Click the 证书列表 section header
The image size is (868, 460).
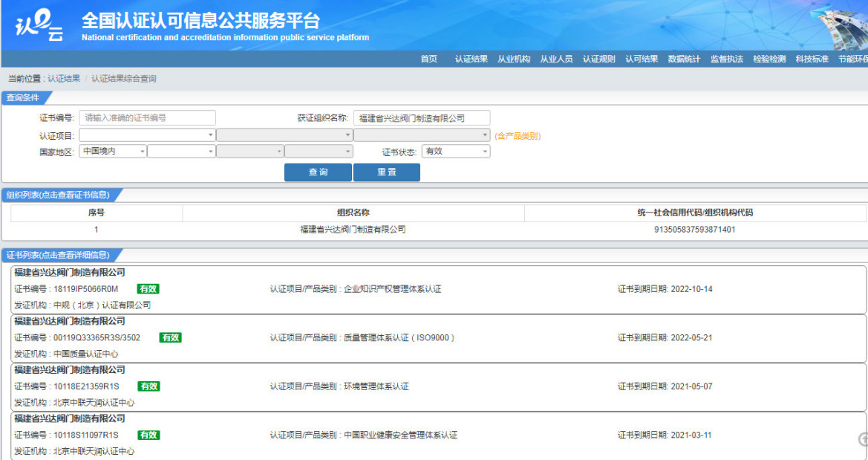click(x=58, y=255)
